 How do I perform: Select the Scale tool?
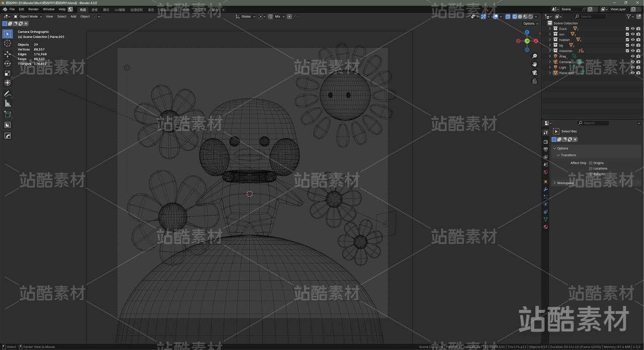[8, 73]
